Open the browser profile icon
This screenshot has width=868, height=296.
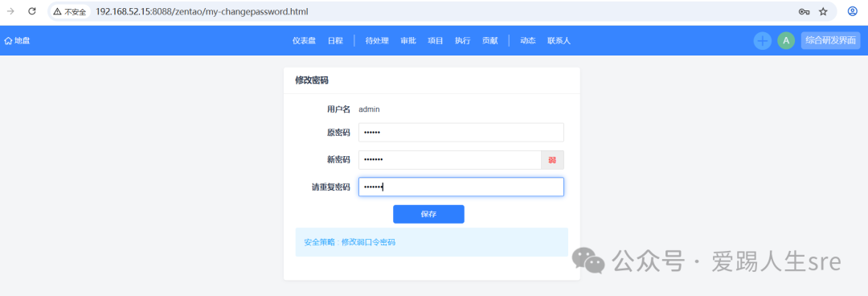point(853,11)
